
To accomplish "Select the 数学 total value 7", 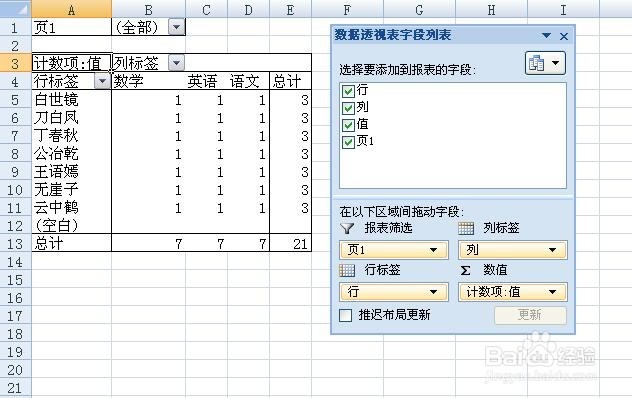I will pos(148,244).
